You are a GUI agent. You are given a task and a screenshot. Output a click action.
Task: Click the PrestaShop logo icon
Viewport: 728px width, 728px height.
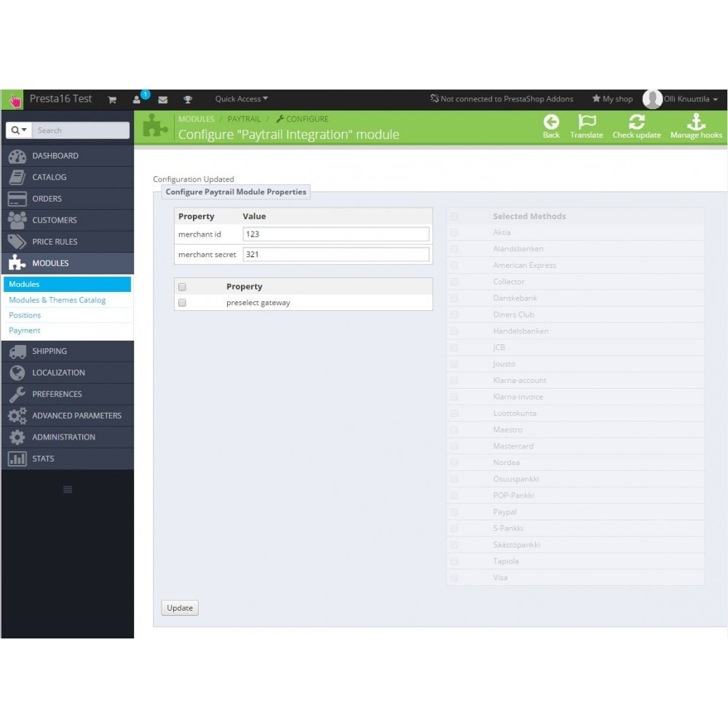pyautogui.click(x=12, y=99)
